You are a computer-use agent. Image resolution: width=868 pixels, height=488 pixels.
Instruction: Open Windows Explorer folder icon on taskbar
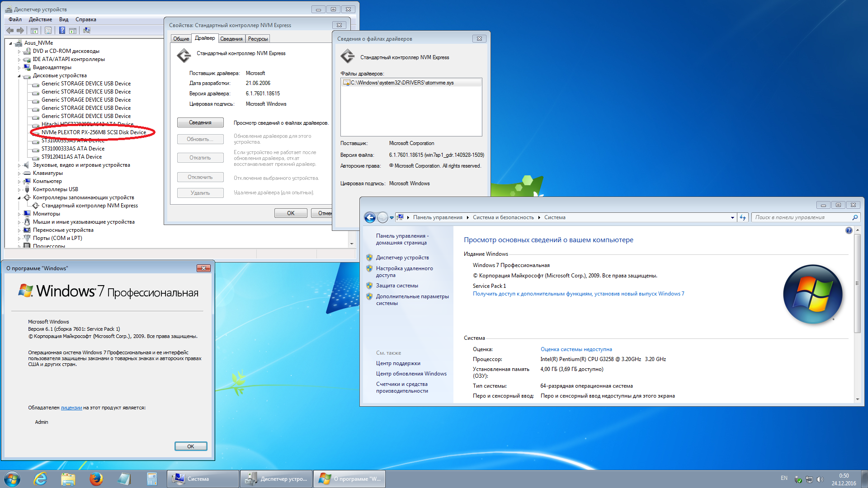pos(68,479)
